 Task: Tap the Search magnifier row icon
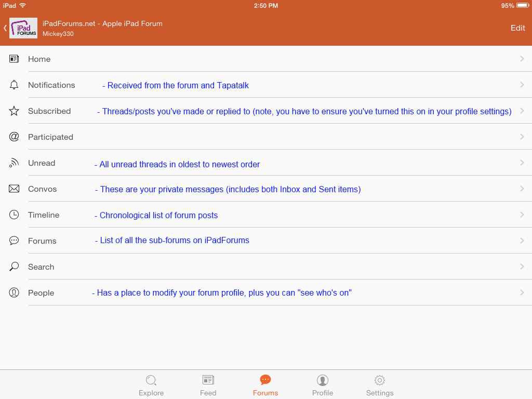(14, 267)
